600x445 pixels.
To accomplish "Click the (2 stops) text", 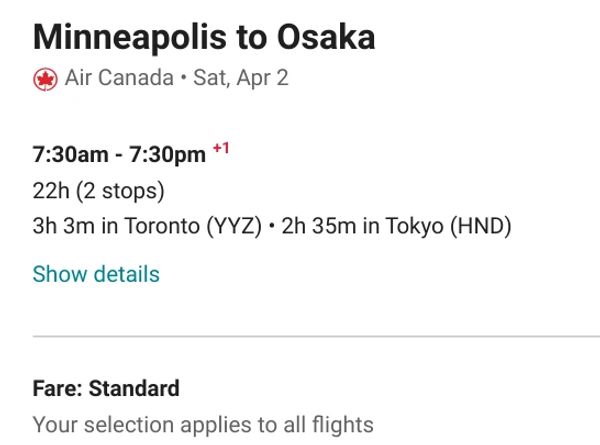I will [x=121, y=190].
